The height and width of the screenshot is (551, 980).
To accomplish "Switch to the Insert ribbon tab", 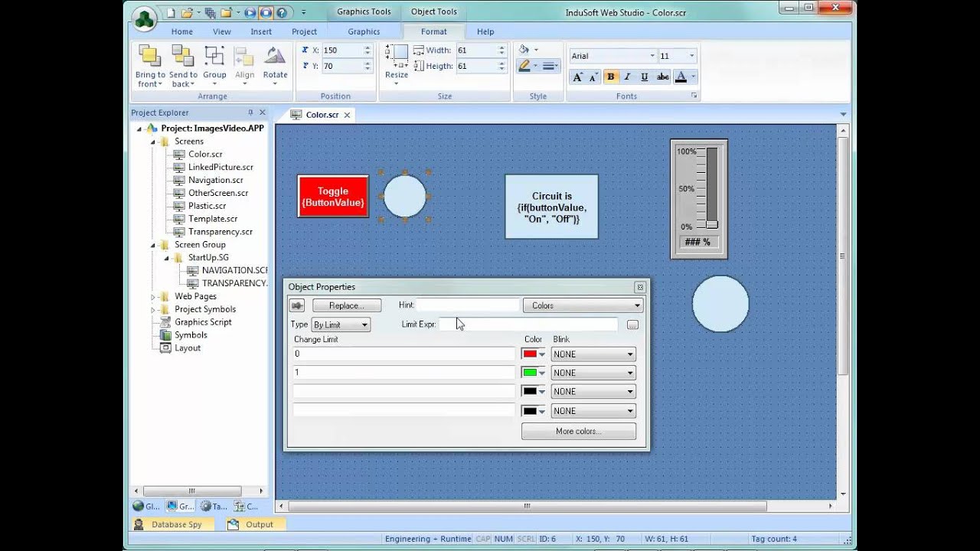I will click(x=261, y=31).
